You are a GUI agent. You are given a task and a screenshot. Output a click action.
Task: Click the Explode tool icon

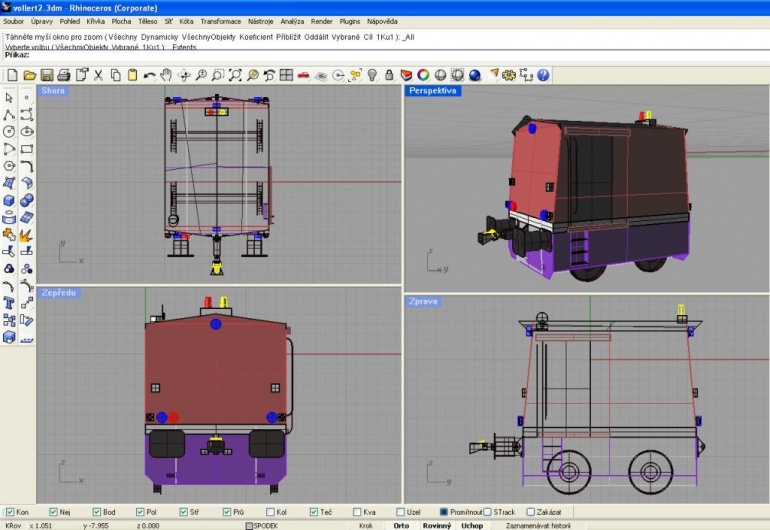[x=26, y=235]
